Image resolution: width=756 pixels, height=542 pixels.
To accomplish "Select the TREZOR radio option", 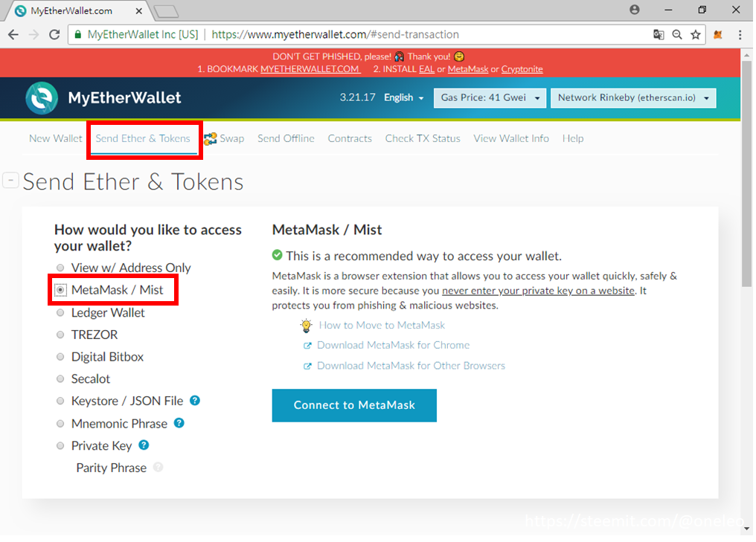I will click(x=60, y=335).
